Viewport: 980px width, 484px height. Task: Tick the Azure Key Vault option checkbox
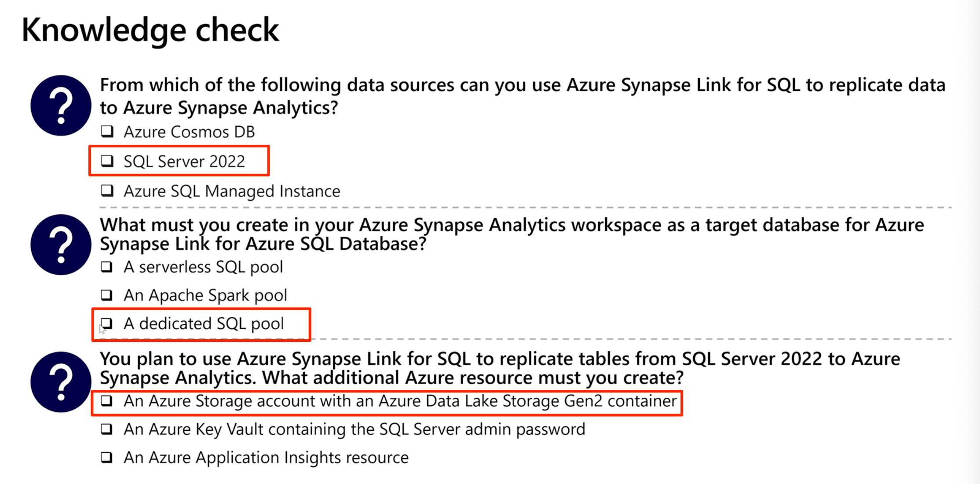pos(107,429)
